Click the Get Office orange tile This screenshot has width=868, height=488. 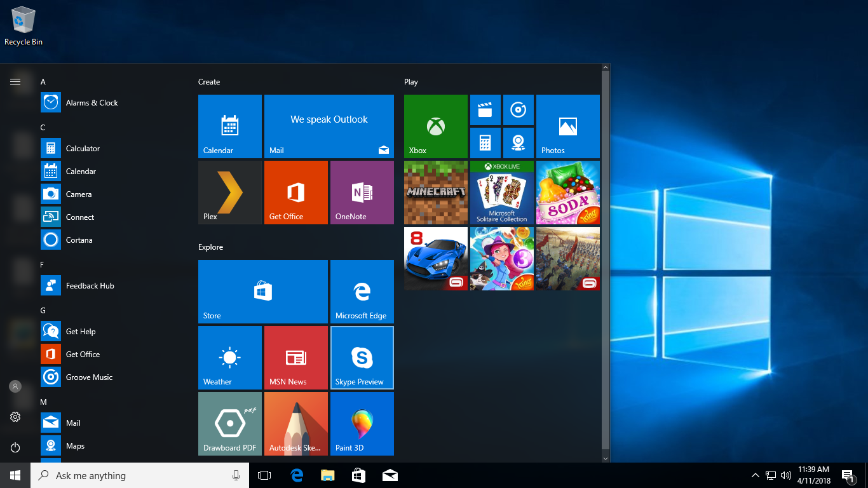[296, 193]
